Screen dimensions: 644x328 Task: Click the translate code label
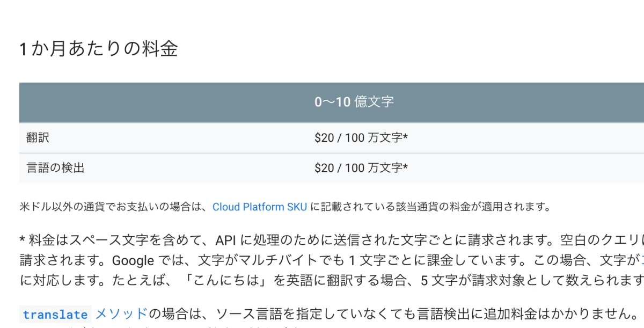pyautogui.click(x=55, y=315)
